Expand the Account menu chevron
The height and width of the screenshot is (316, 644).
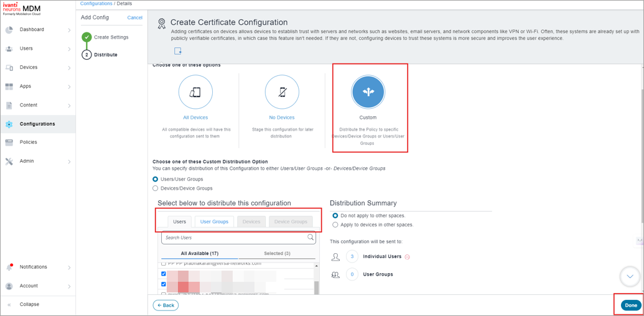pos(69,286)
